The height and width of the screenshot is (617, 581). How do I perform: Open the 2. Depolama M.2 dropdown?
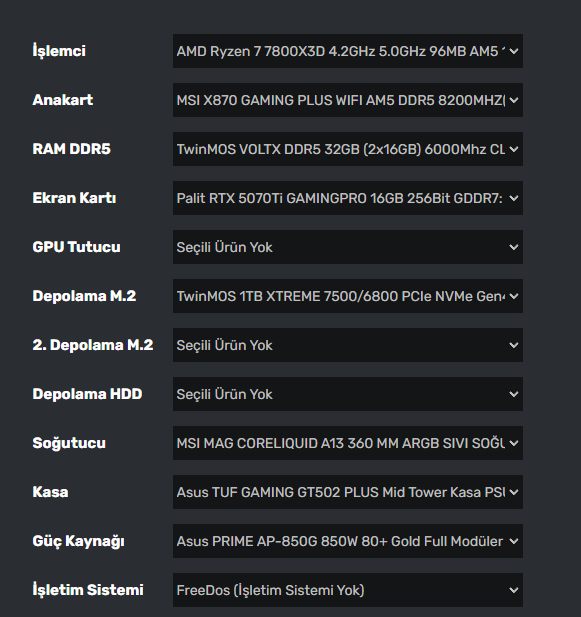(348, 345)
